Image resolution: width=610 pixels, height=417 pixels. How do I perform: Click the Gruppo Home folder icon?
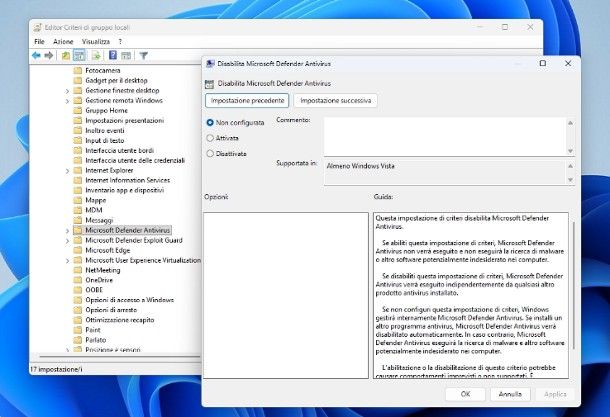(x=77, y=110)
